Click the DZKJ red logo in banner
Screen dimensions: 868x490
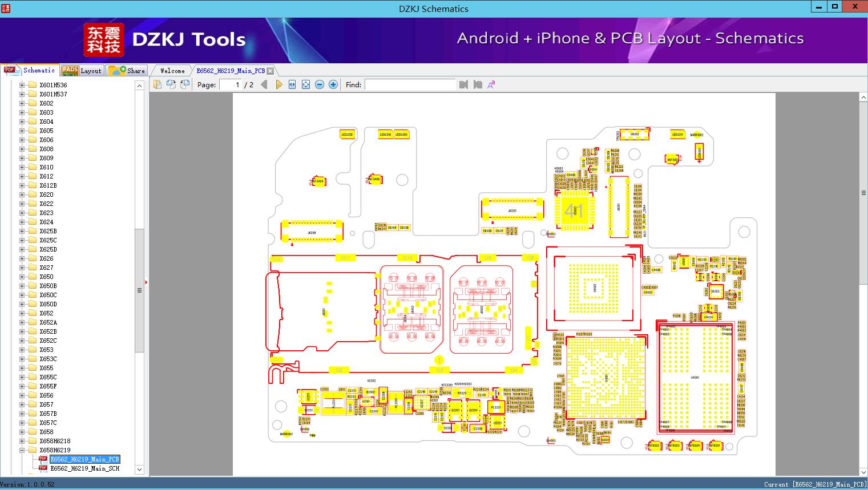point(104,40)
